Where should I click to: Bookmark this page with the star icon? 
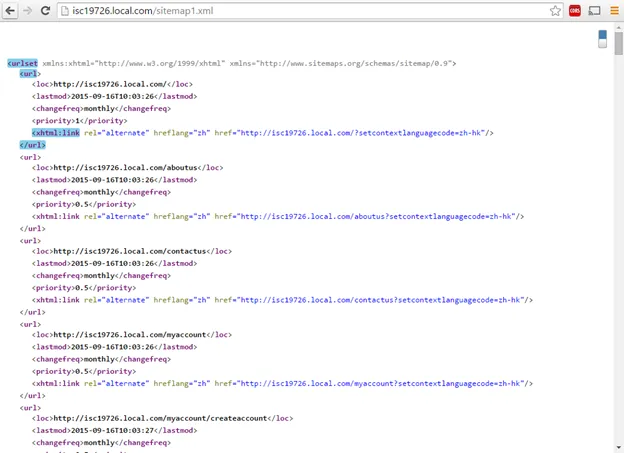coord(555,11)
